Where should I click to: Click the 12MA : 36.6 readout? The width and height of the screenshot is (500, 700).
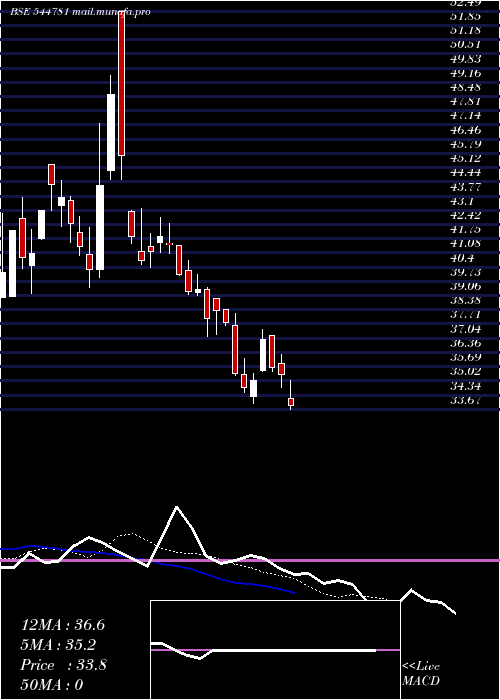click(x=63, y=625)
